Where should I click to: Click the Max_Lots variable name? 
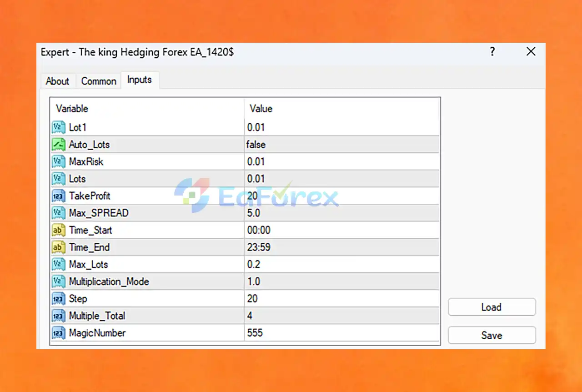point(89,264)
